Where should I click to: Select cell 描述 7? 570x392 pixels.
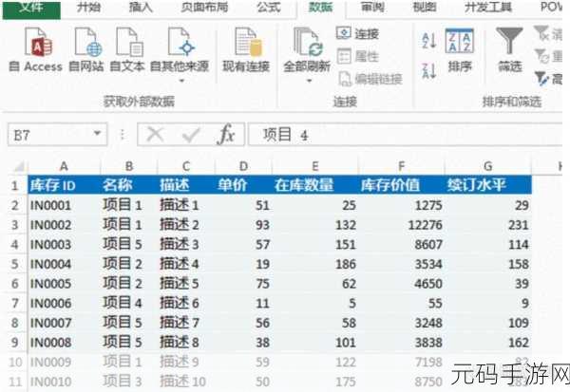186,323
